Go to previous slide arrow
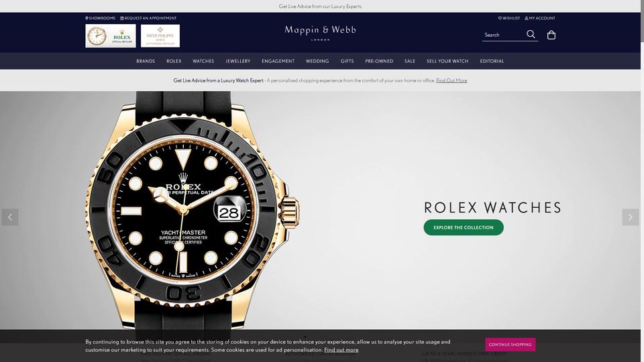The height and width of the screenshot is (362, 644). point(10,217)
